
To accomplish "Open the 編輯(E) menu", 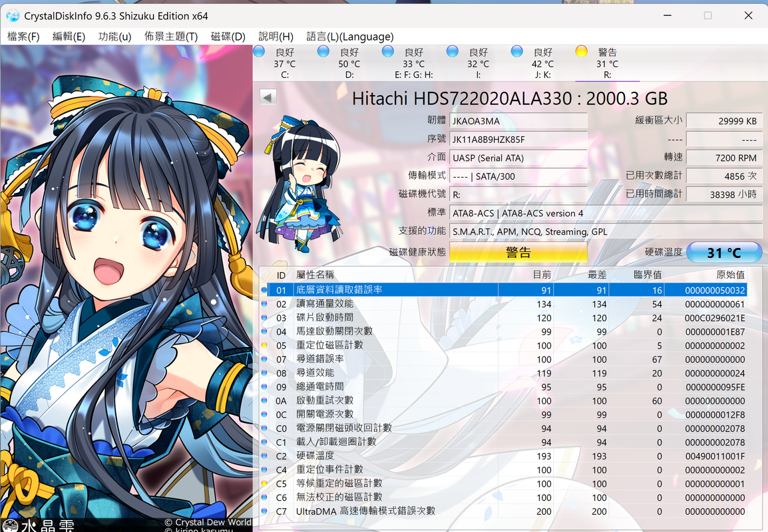I will 69,37.
